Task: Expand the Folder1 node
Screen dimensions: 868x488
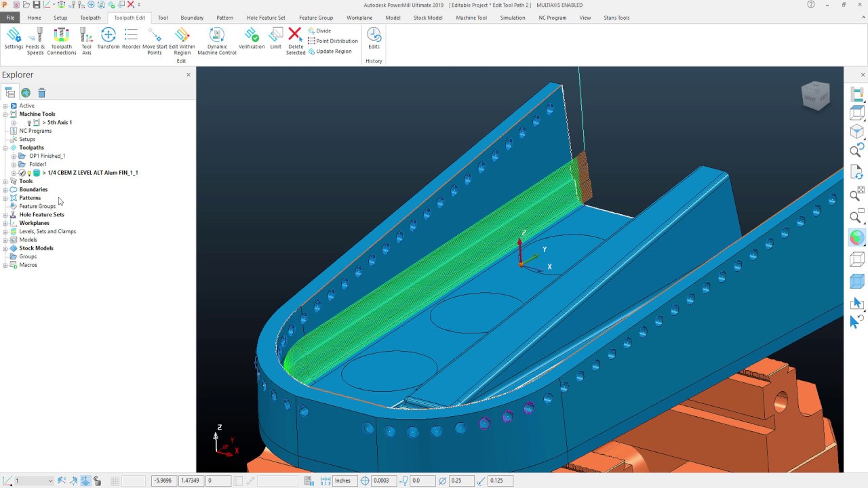Action: pos(14,164)
